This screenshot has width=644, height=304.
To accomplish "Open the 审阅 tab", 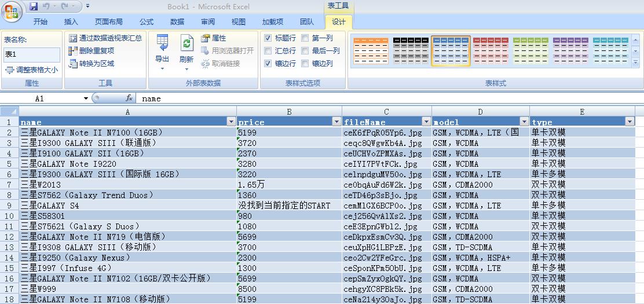I will tap(208, 22).
